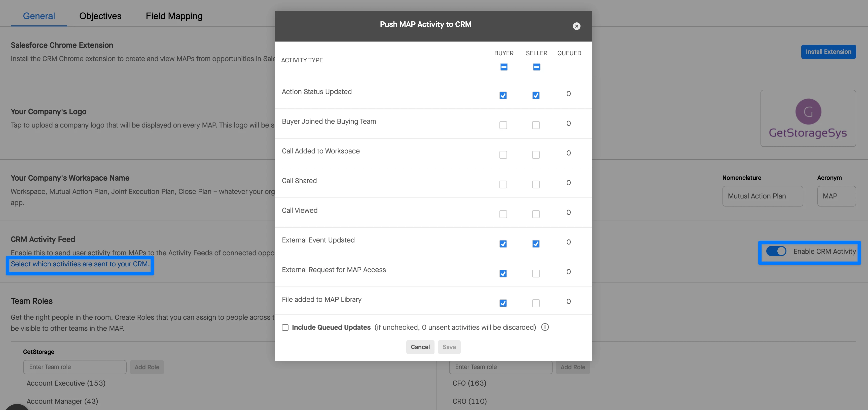Click the Install Extension button
This screenshot has width=868, height=410.
828,52
